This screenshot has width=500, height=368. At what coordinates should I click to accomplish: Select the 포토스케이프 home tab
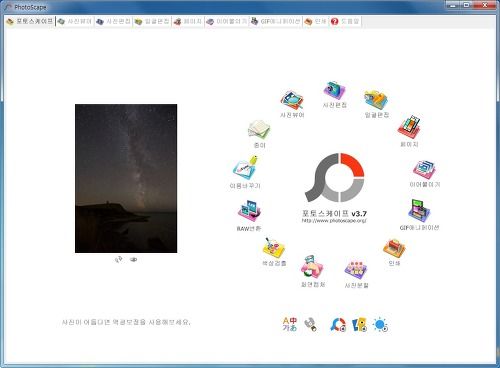click(30, 21)
